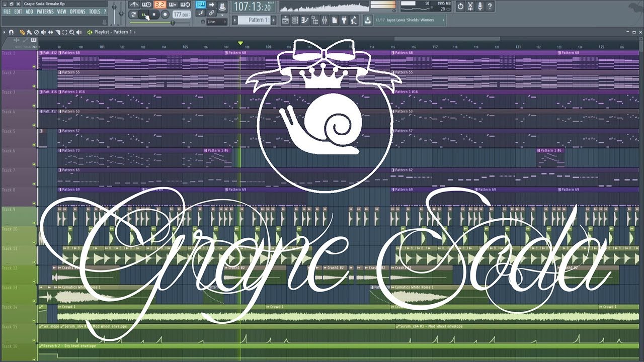The width and height of the screenshot is (644, 362).
Task: Select the playlist playback speaker tool
Action: 79,32
